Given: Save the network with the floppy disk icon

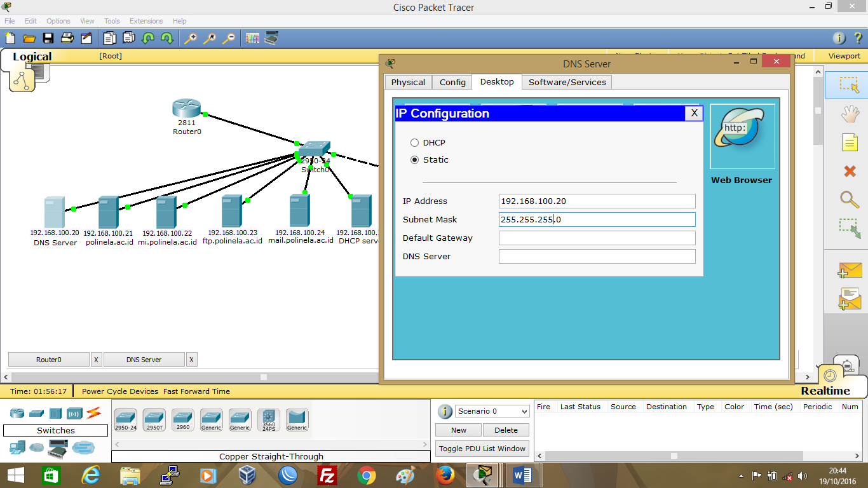Looking at the screenshot, I should 48,38.
